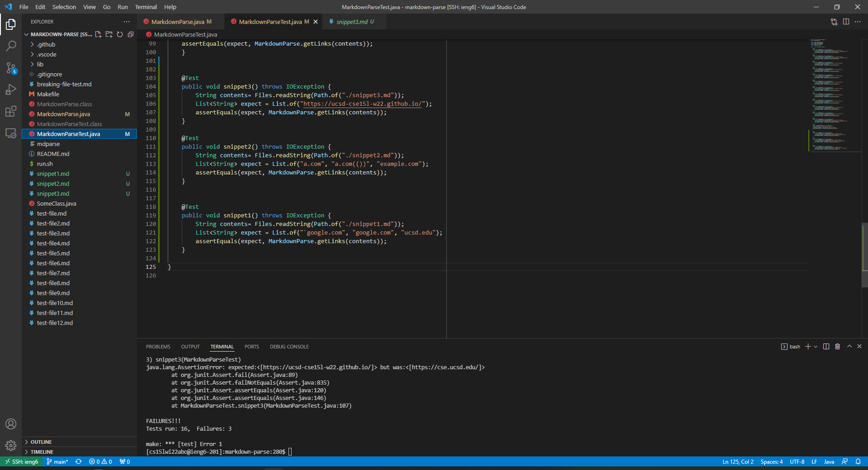This screenshot has height=470, width=868.
Task: Click the main* branch button
Action: coord(57,462)
